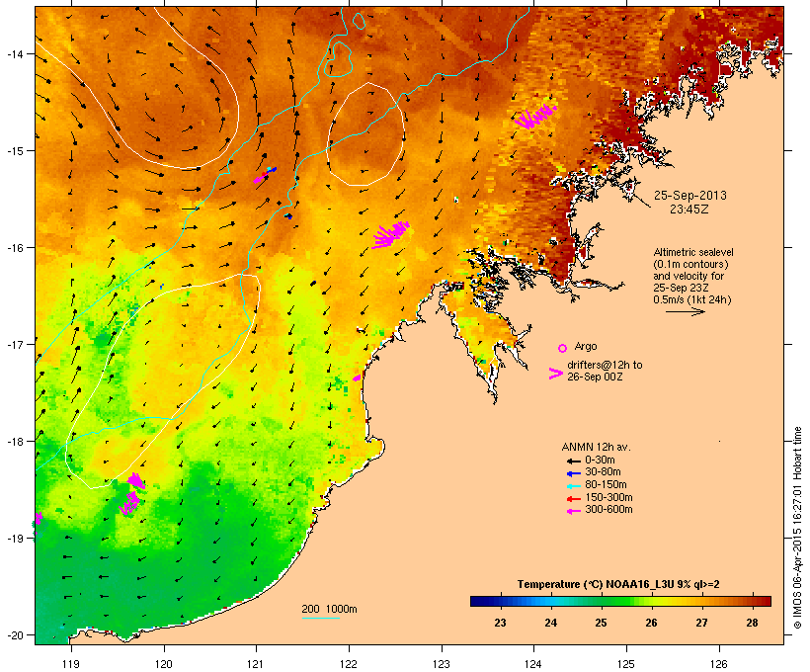Screen dimensions: 810x672
Task: Click the 30-80m depth label
Action: (603, 472)
